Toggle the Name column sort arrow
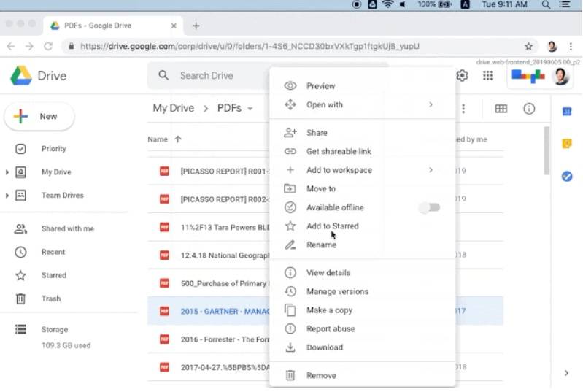 coord(178,139)
